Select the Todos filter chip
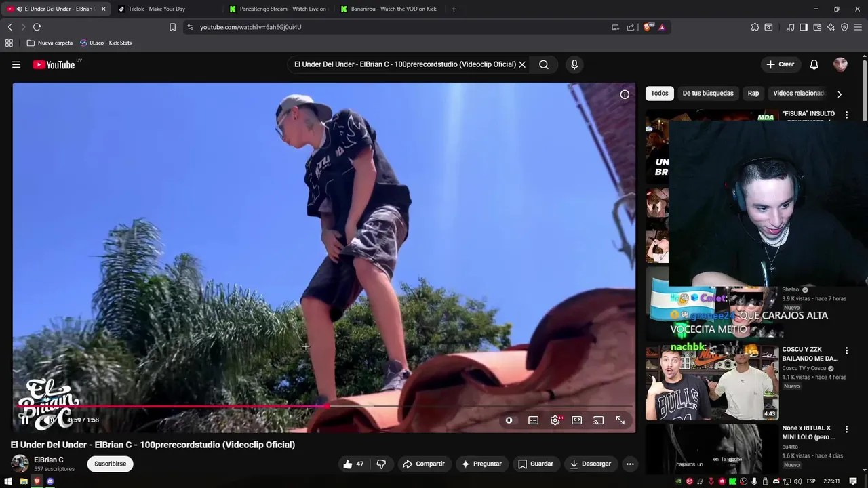 (659, 94)
